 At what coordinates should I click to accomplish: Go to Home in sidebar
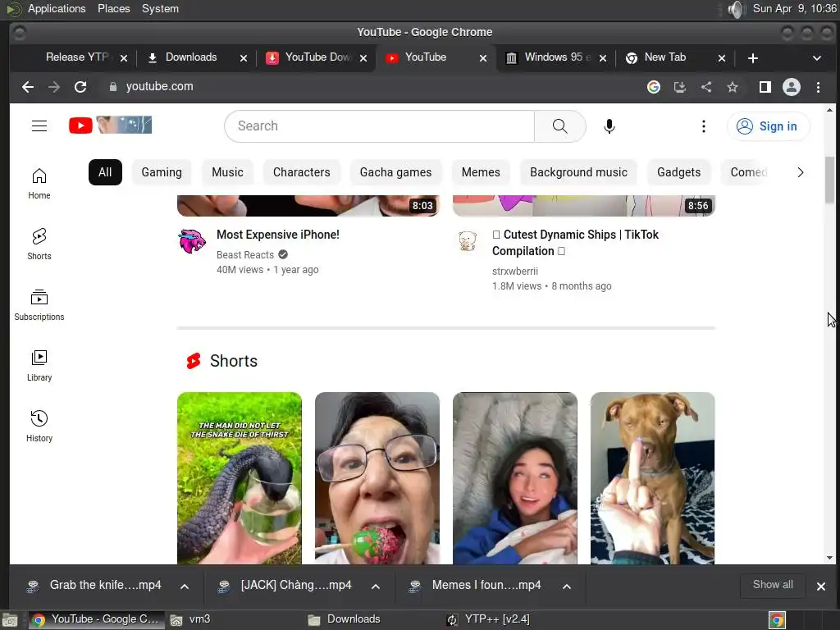pos(39,184)
